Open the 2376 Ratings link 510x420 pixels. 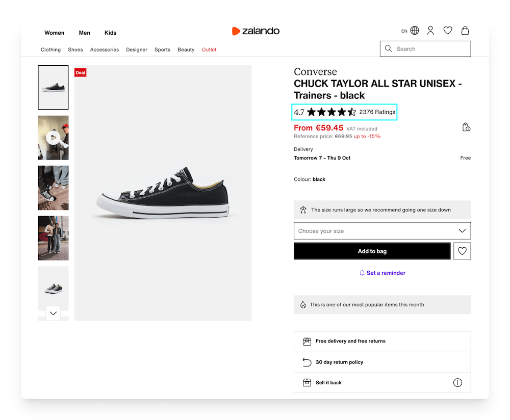377,112
